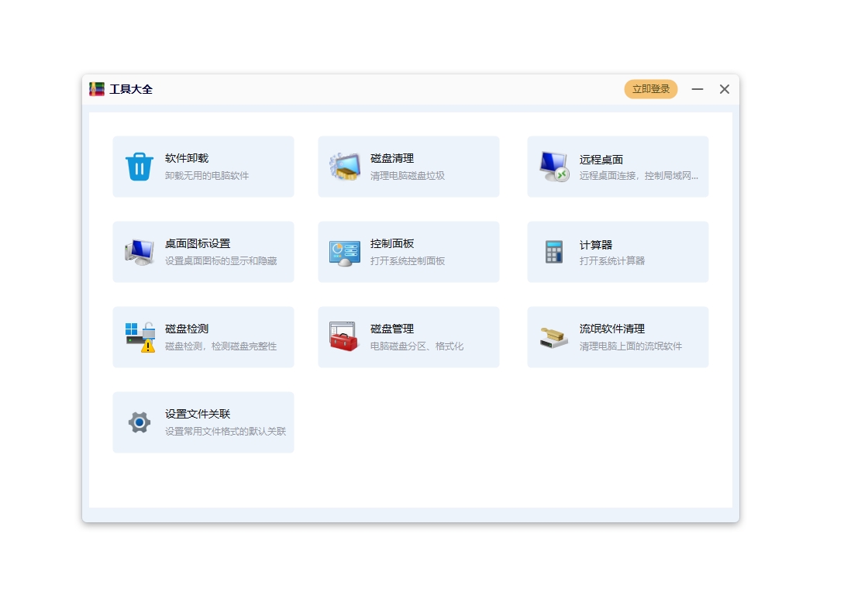Image resolution: width=868 pixels, height=589 pixels.
Task: Open 软件卸载 tool title
Action: (x=187, y=158)
